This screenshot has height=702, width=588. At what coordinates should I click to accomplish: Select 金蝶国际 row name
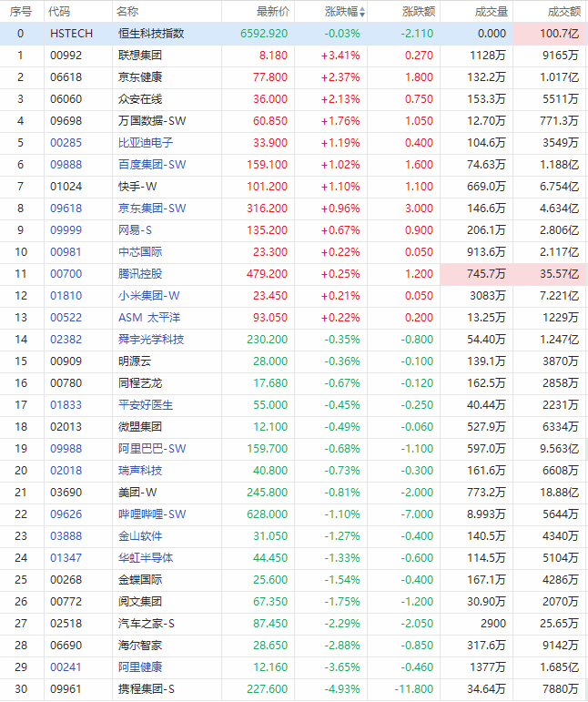pos(140,580)
